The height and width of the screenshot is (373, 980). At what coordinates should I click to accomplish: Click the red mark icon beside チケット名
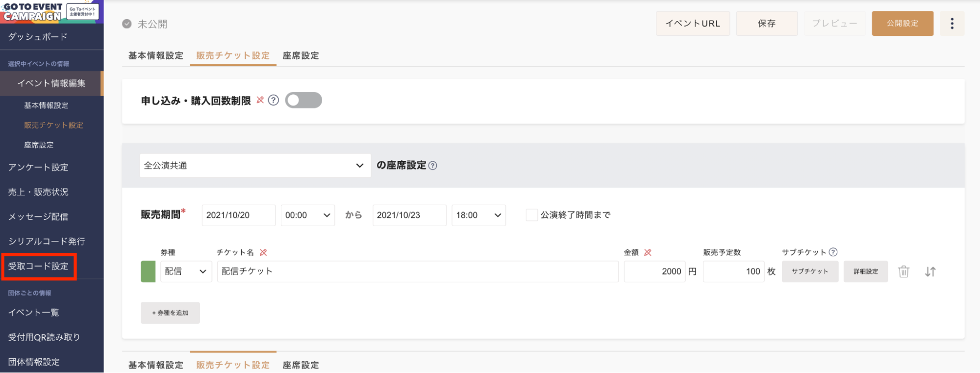[263, 252]
